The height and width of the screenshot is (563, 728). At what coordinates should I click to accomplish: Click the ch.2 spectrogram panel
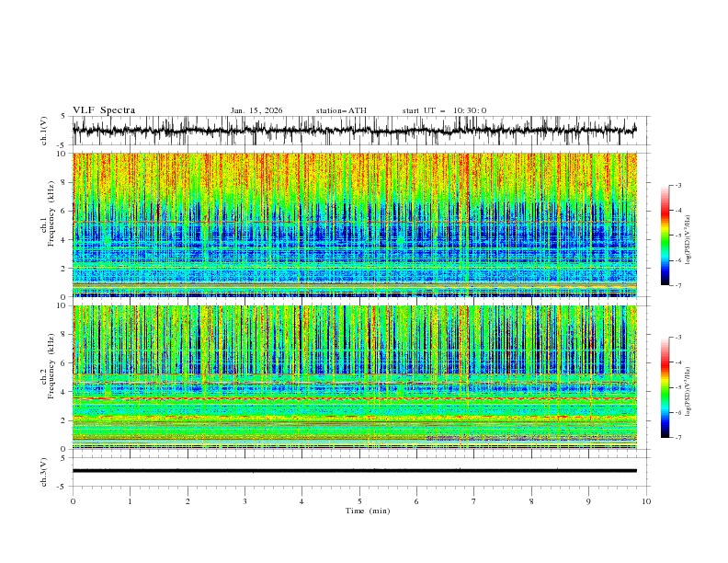(355, 377)
